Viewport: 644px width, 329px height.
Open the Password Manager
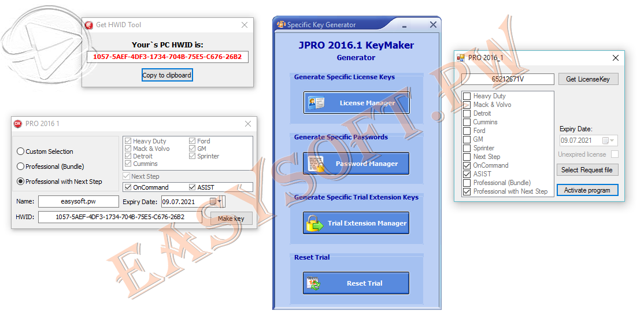356,164
